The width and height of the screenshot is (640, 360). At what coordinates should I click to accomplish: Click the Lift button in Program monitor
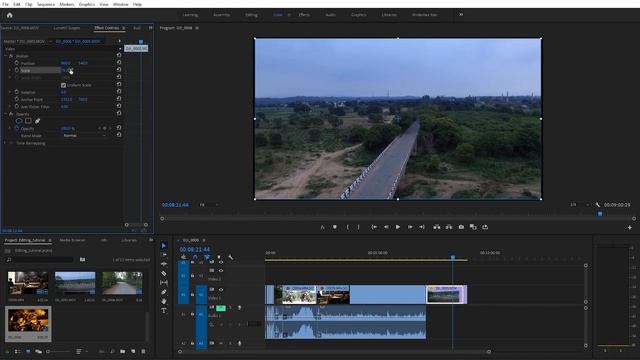click(437, 227)
